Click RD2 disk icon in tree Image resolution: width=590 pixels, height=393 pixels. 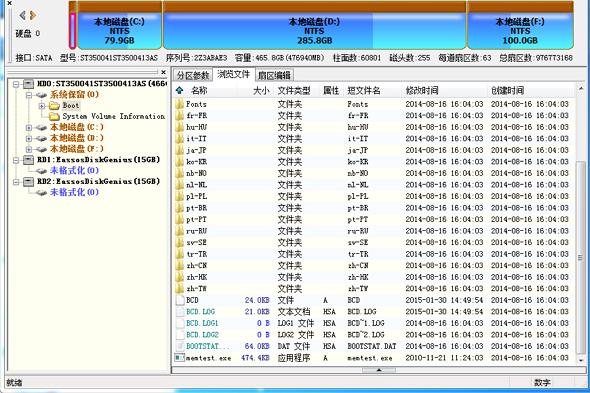[x=29, y=182]
